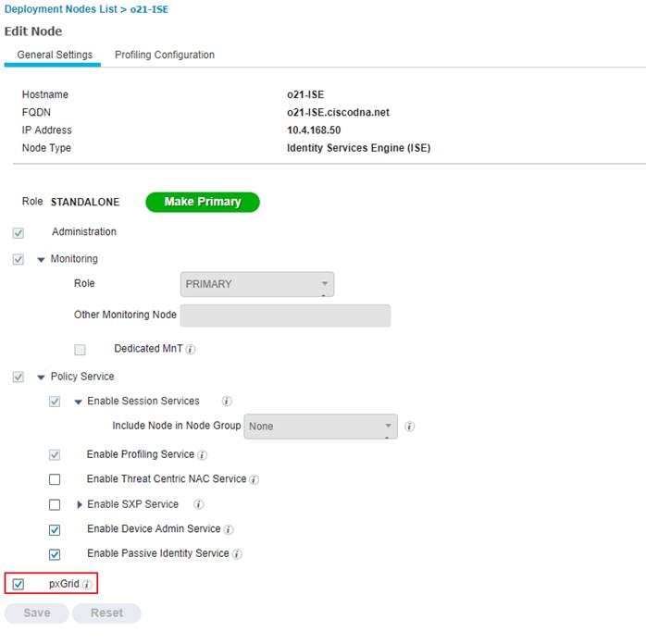
Task: Open info icon for Threat Centric NAC Service
Action: pyautogui.click(x=255, y=479)
